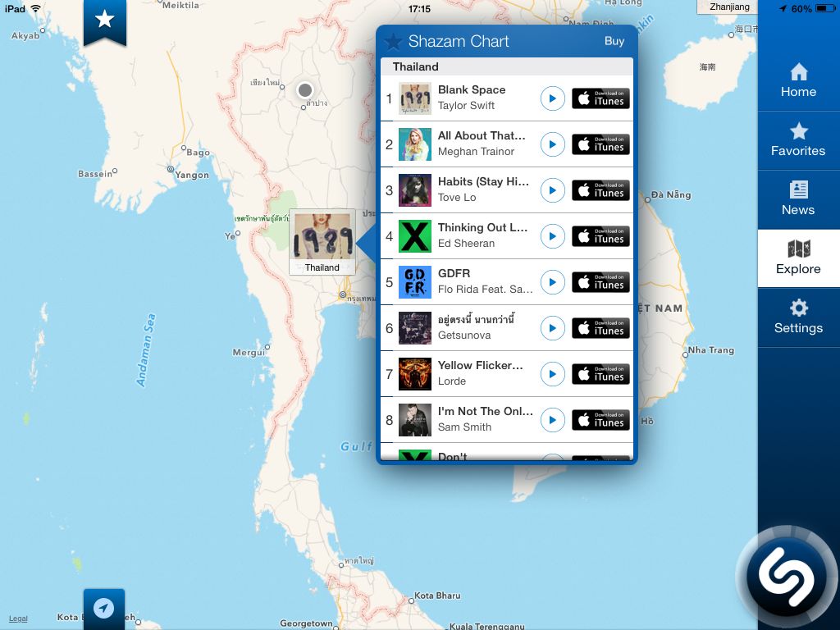Download GDFR on iTunes
This screenshot has width=840, height=630.
(600, 282)
